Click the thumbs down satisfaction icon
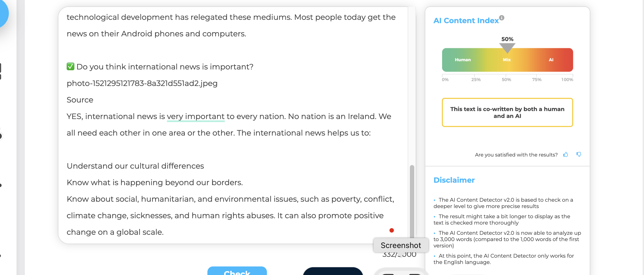 pos(579,155)
